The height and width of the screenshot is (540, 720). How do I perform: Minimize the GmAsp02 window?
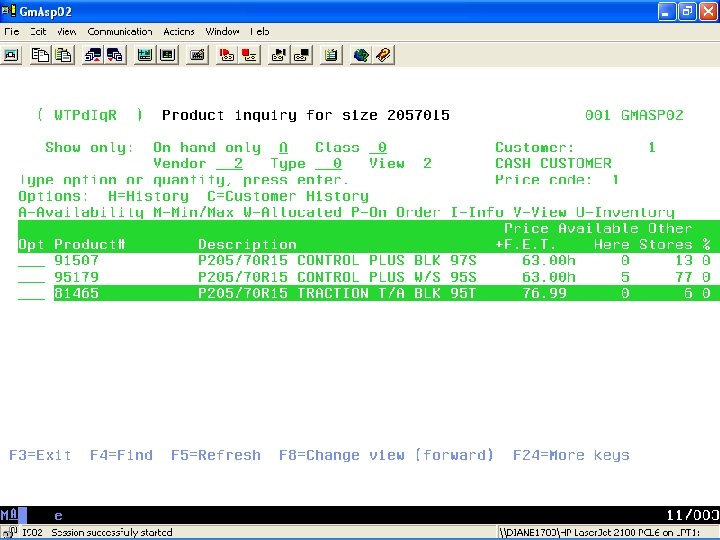pyautogui.click(x=666, y=11)
